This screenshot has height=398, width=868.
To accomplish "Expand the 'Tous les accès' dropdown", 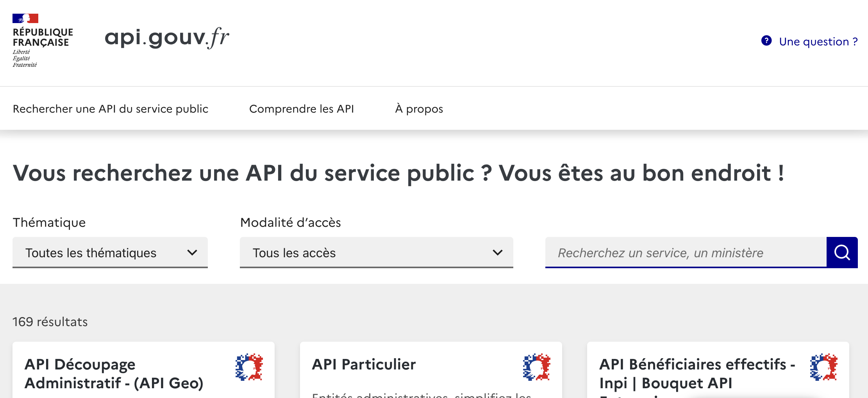I will coord(376,253).
